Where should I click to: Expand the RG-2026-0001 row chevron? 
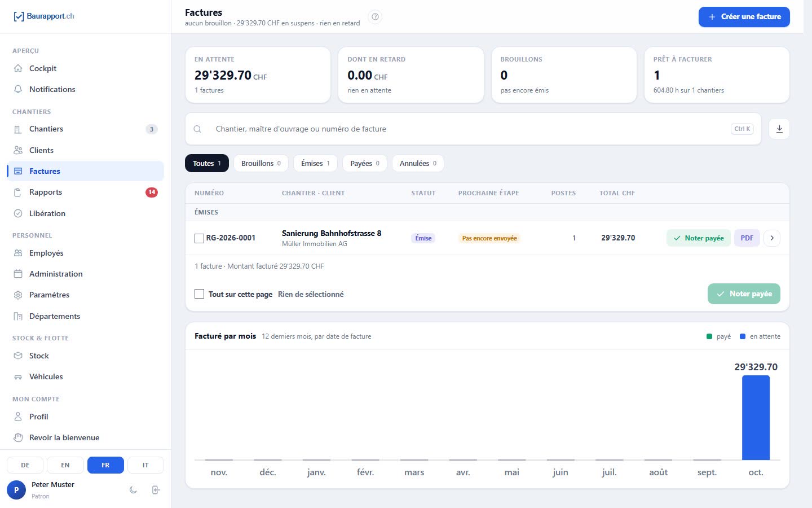pyautogui.click(x=772, y=238)
